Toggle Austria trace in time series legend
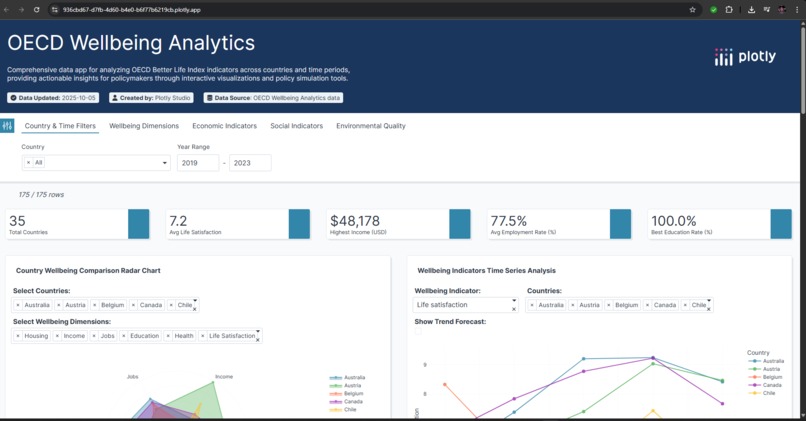The image size is (806, 421). point(764,369)
